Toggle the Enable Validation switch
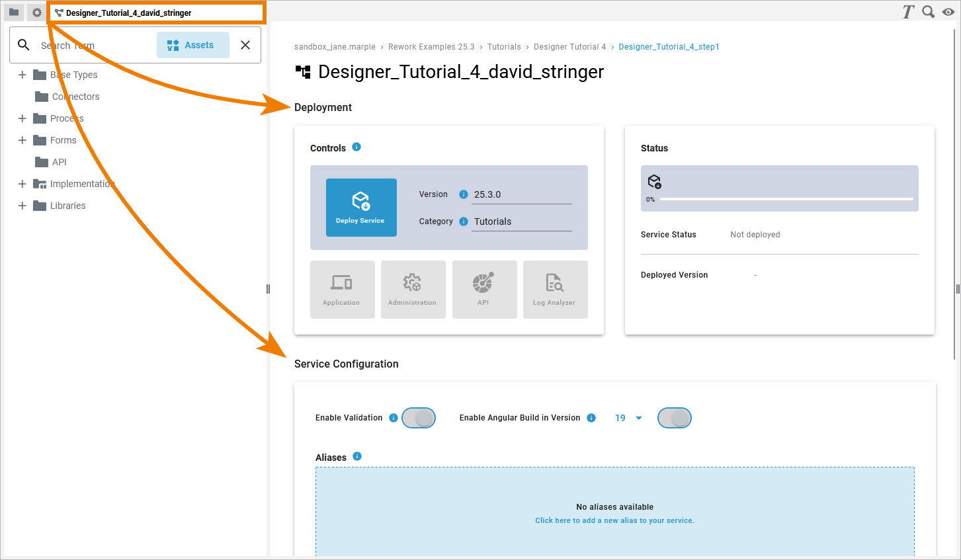The image size is (961, 560). point(419,418)
